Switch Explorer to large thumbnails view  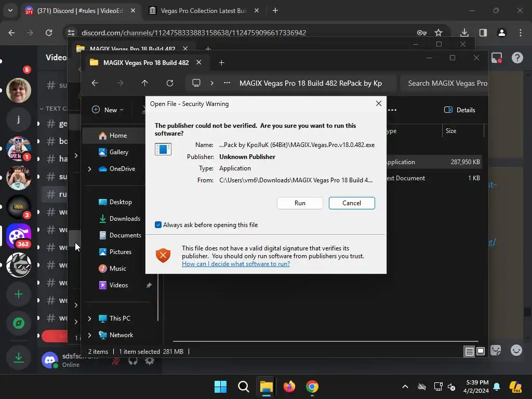481,351
